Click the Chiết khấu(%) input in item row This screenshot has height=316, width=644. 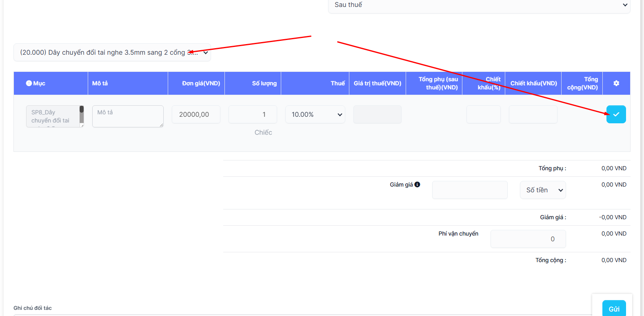(483, 114)
